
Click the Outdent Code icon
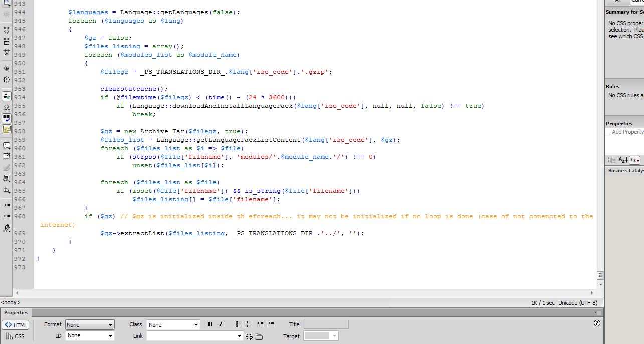click(x=7, y=217)
